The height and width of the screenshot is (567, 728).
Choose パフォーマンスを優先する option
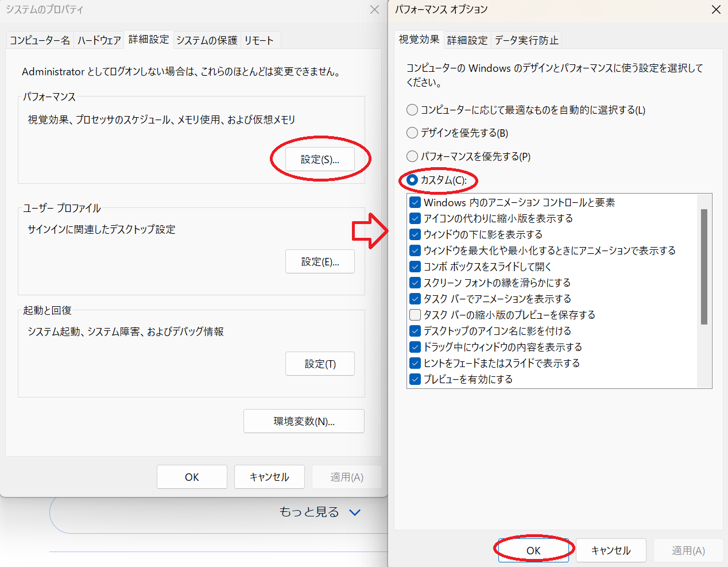coord(412,156)
